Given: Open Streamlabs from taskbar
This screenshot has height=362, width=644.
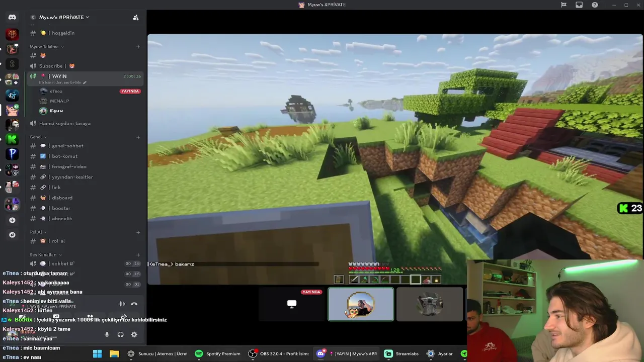Looking at the screenshot, I should click(x=401, y=354).
